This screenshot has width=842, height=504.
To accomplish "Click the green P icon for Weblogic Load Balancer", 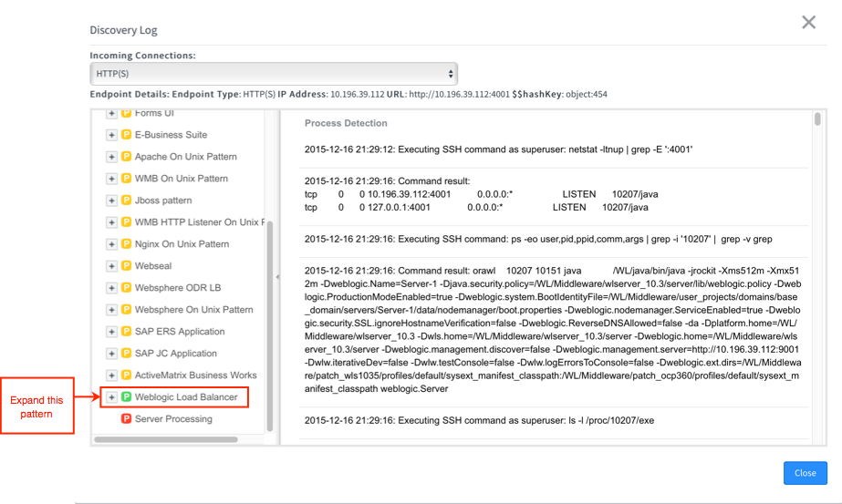I will [x=126, y=397].
